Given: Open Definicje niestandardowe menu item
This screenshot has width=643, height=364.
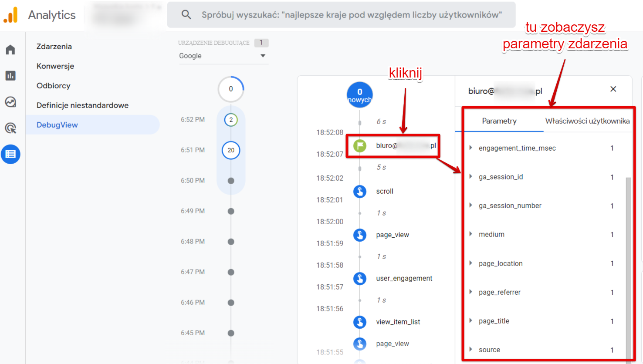Looking at the screenshot, I should tap(82, 105).
